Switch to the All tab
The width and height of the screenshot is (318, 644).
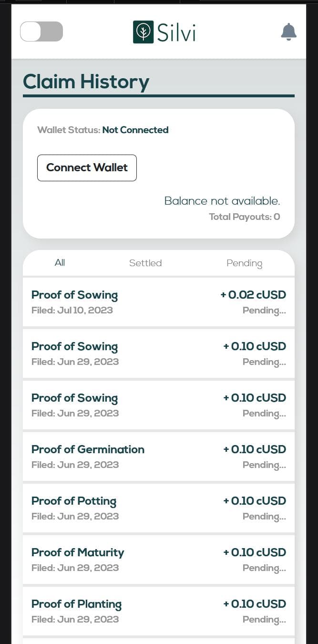[x=60, y=263]
